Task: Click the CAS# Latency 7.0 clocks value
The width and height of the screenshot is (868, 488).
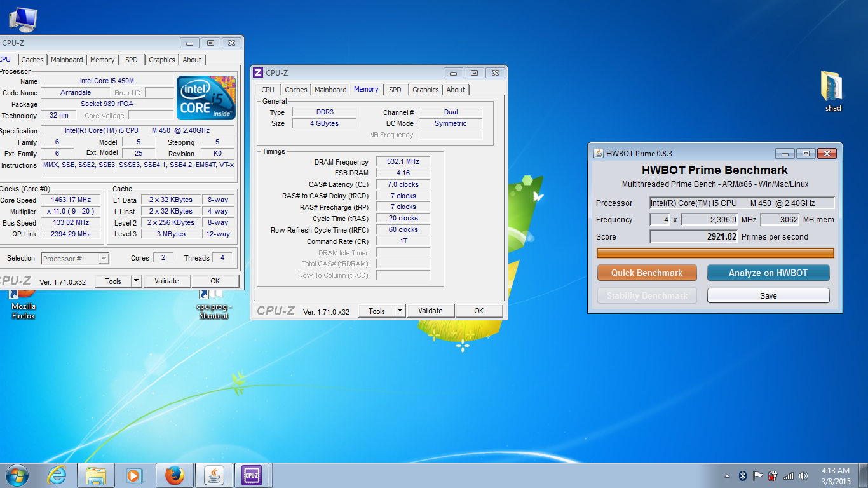Action: tap(403, 185)
